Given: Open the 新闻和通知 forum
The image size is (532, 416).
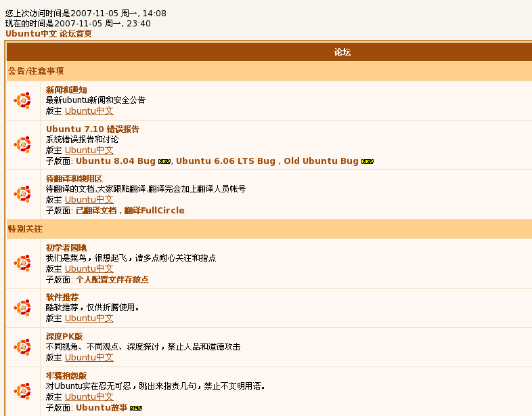Looking at the screenshot, I should tap(66, 90).
